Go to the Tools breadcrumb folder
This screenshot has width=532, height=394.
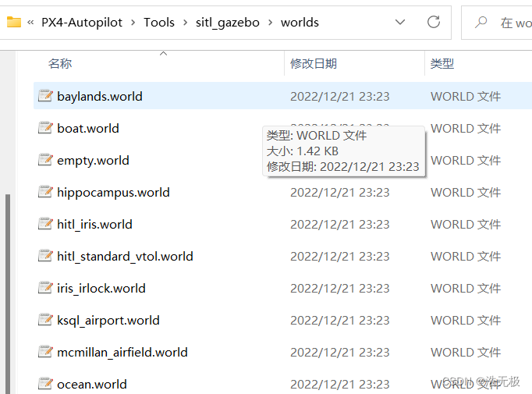(159, 23)
